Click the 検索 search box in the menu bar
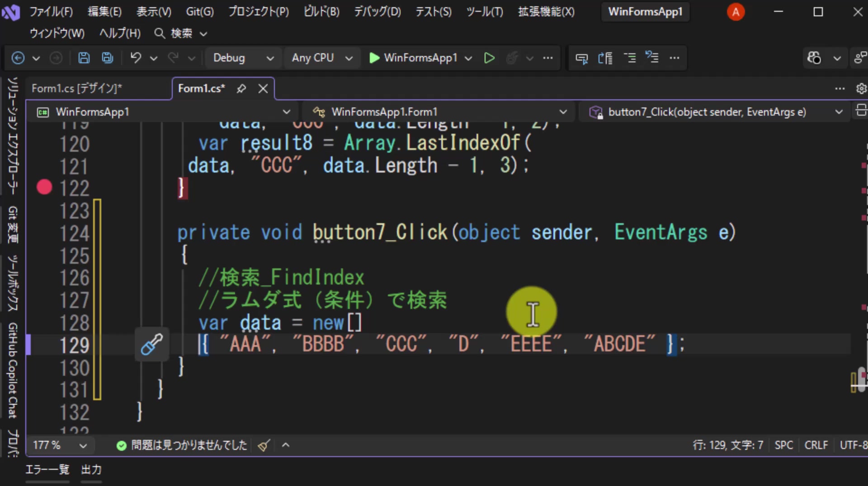Image resolution: width=868 pixels, height=486 pixels. tap(181, 33)
